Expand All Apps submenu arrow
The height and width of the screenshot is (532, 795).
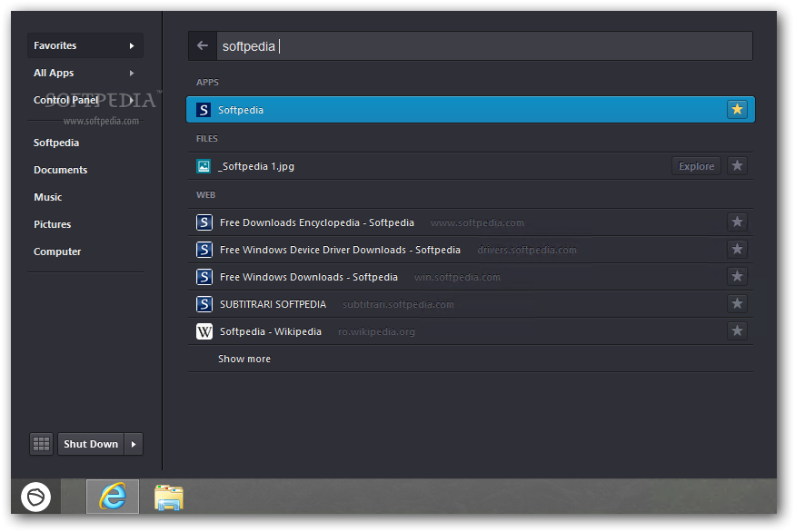(132, 73)
